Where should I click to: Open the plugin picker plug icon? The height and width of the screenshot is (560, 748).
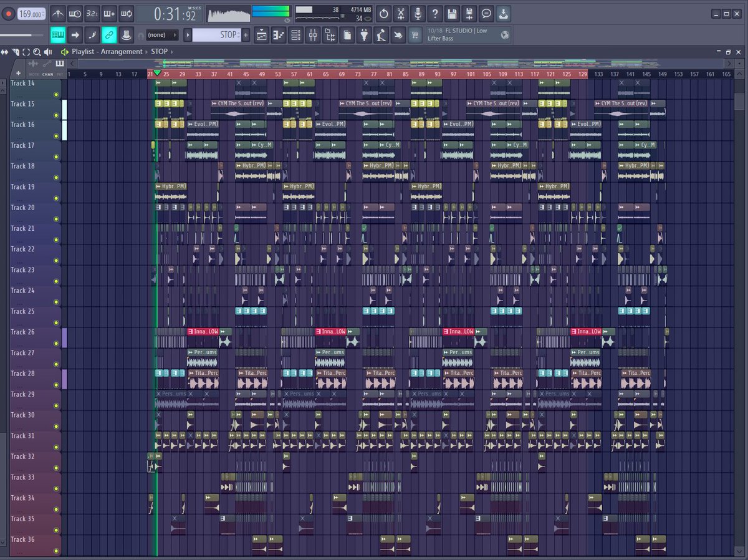point(364,35)
